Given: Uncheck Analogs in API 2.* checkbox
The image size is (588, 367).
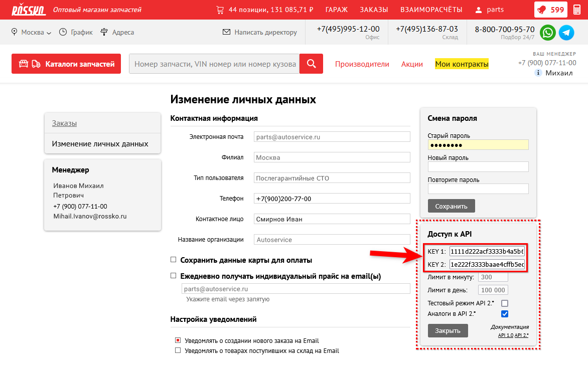Looking at the screenshot, I should tap(505, 314).
